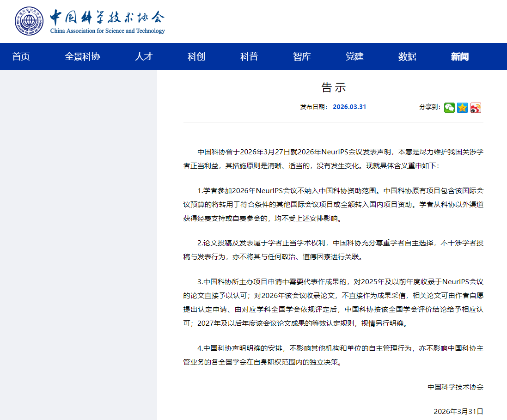Image resolution: width=507 pixels, height=420 pixels.
Task: Open the 科创 navigation item
Action: tap(196, 56)
